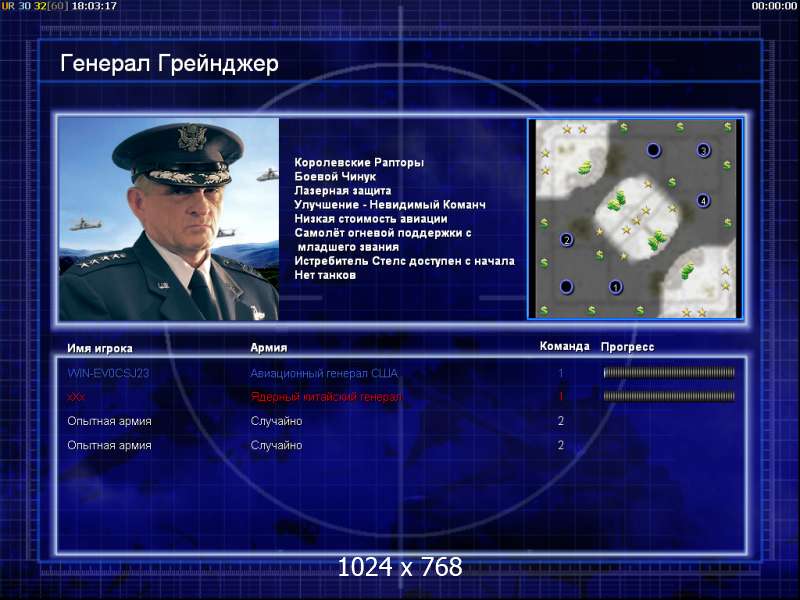Select the unnumbered start marker beside marker 3

coord(654,150)
